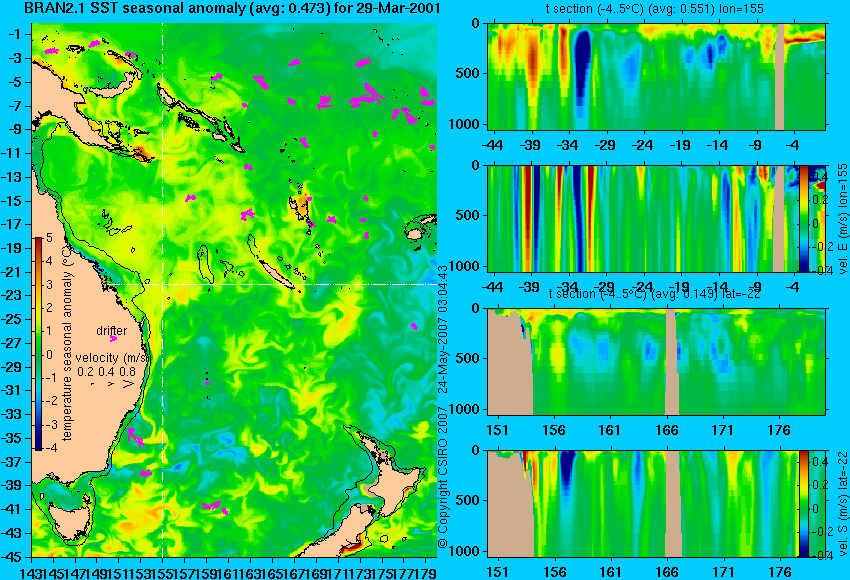The image size is (850, 580).
Task: Click the southward velocity color bar for lat=-22
Action: [x=804, y=504]
